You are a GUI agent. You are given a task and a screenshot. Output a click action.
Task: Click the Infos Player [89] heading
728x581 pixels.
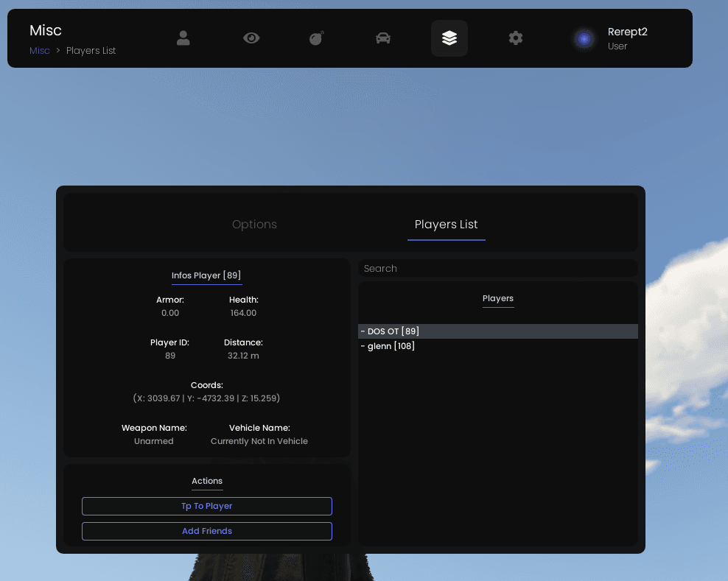click(206, 275)
